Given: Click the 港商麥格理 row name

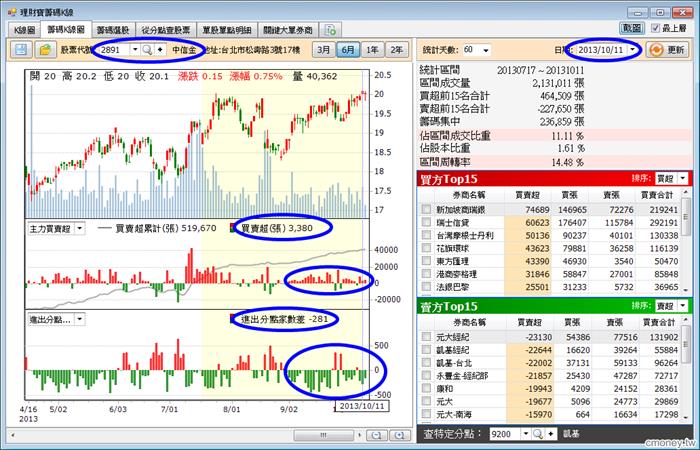Looking at the screenshot, I should point(458,274).
